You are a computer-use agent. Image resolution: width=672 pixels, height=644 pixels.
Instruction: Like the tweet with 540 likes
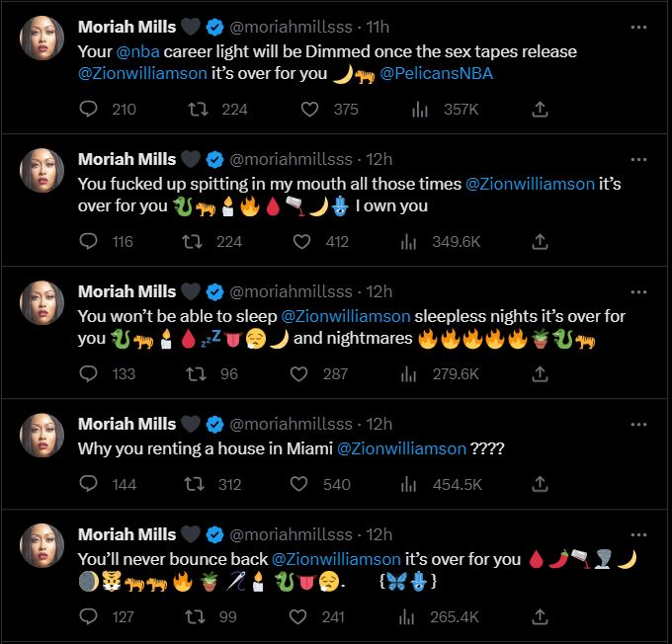click(309, 483)
